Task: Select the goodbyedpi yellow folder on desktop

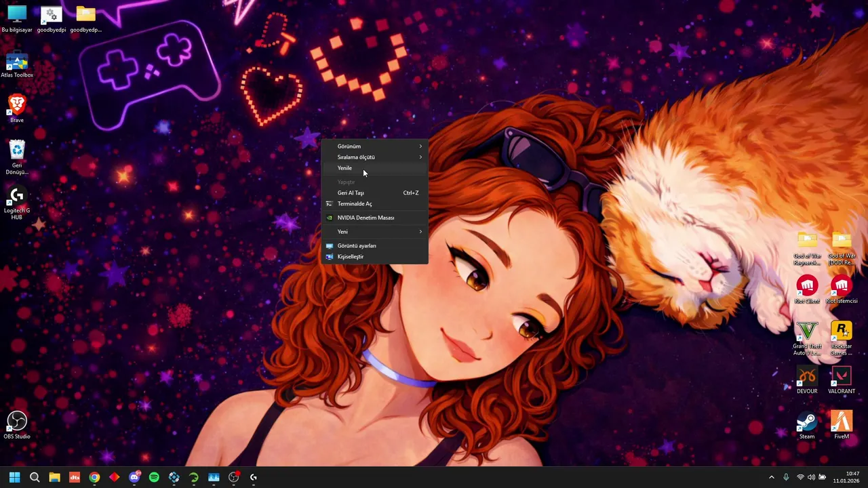Action: pyautogui.click(x=85, y=18)
